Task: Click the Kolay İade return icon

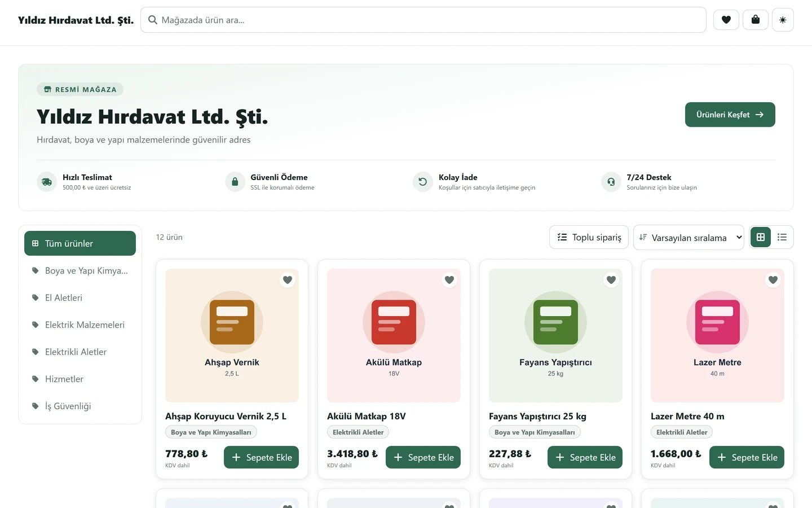Action: [423, 182]
